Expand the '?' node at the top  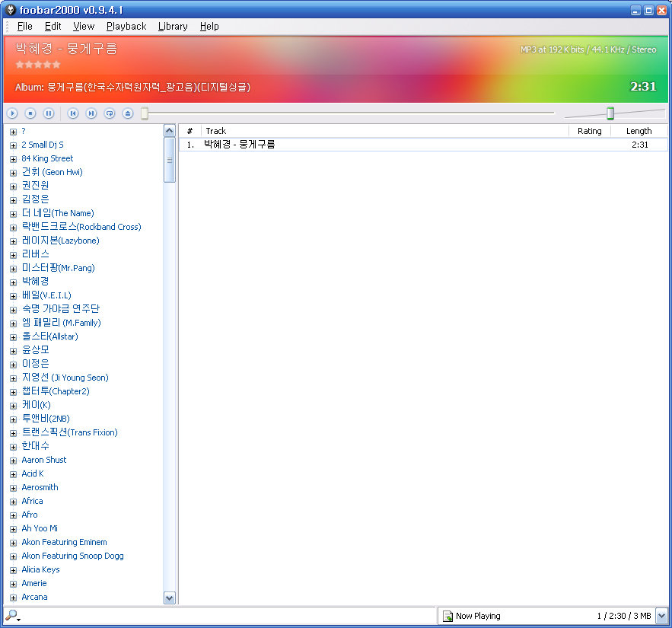tap(13, 132)
